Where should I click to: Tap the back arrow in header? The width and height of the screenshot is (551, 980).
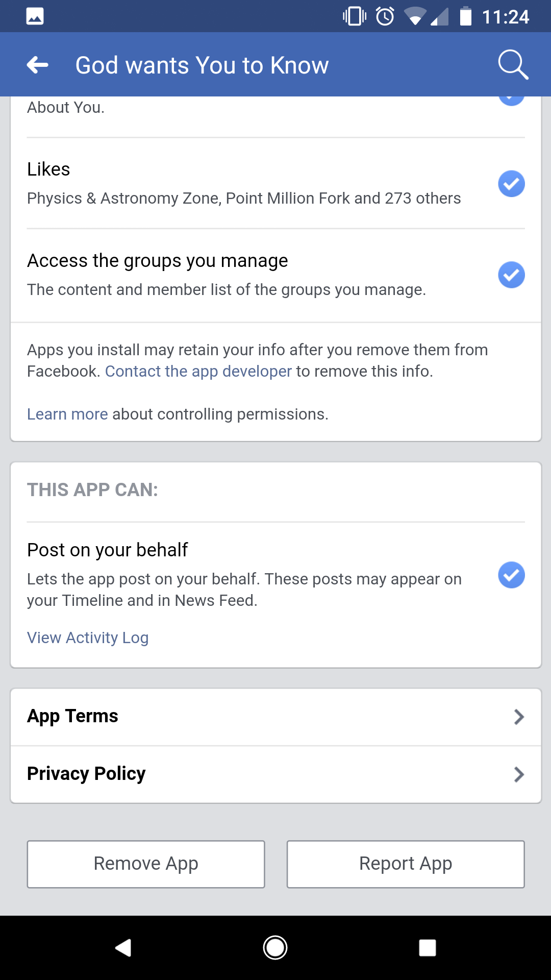(x=38, y=65)
